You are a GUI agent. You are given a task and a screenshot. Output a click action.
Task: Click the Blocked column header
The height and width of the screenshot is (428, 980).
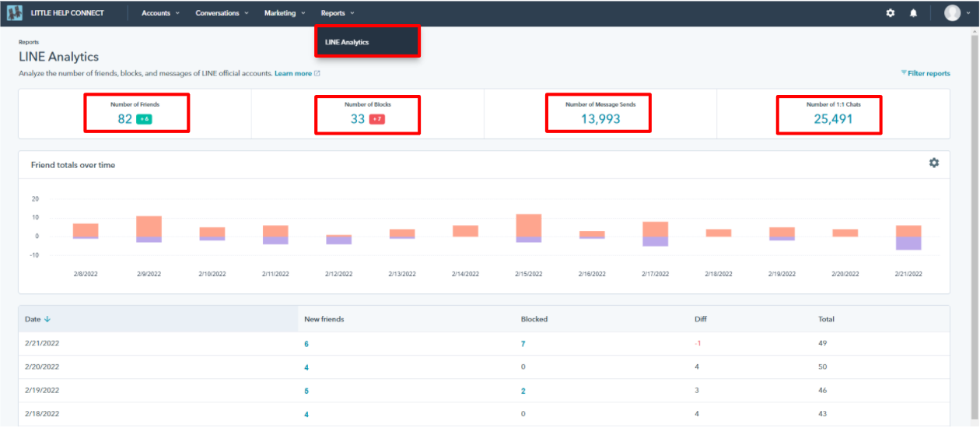tap(534, 319)
